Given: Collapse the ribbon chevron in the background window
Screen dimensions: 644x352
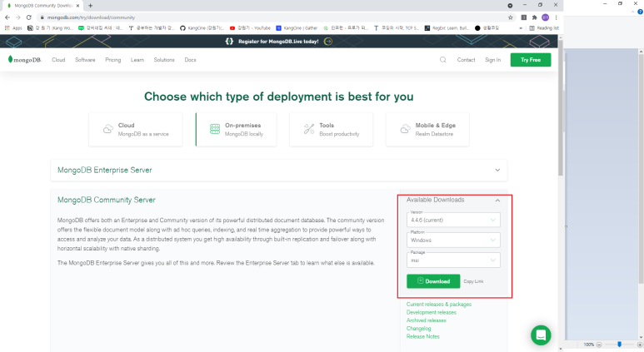Looking at the screenshot, I should pyautogui.click(x=633, y=12).
